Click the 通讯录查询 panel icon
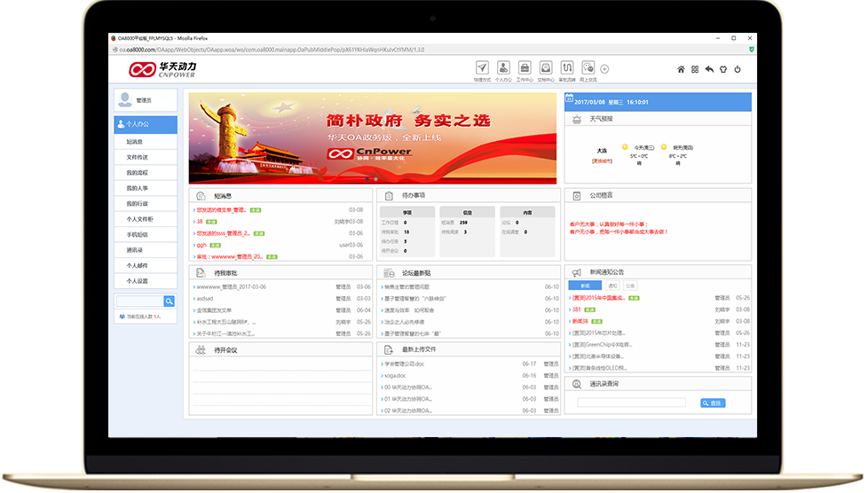 (577, 384)
